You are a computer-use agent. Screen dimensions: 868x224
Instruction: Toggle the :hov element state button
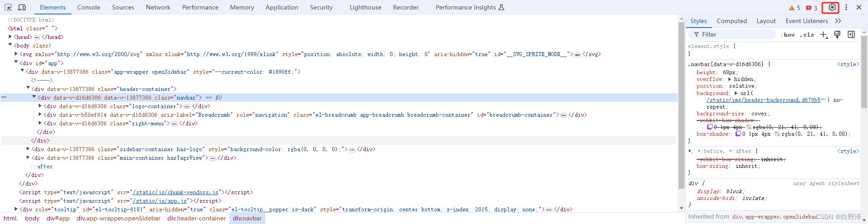click(x=788, y=35)
